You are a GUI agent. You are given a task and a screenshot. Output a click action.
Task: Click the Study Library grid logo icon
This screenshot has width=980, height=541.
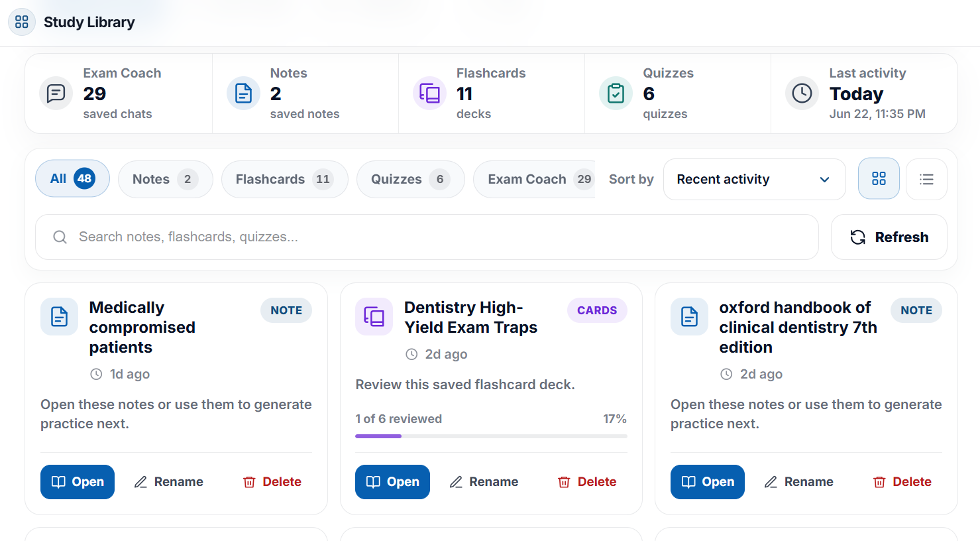(22, 22)
